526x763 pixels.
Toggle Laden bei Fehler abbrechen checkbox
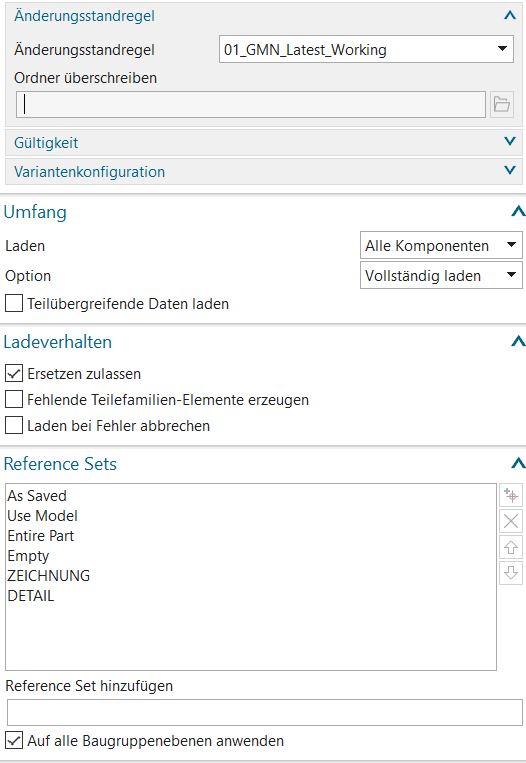pos(14,425)
